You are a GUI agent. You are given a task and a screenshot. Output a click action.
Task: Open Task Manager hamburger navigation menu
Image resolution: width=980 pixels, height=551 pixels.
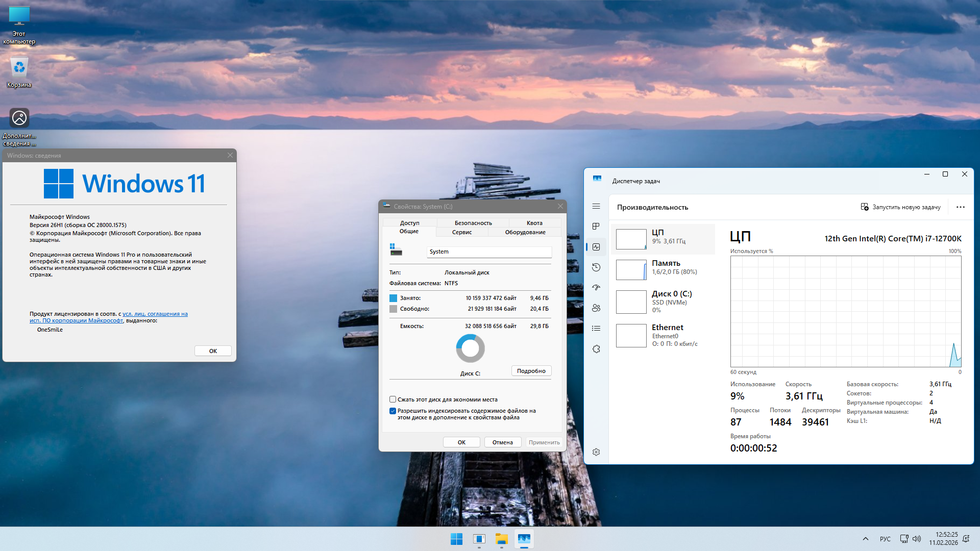point(596,206)
